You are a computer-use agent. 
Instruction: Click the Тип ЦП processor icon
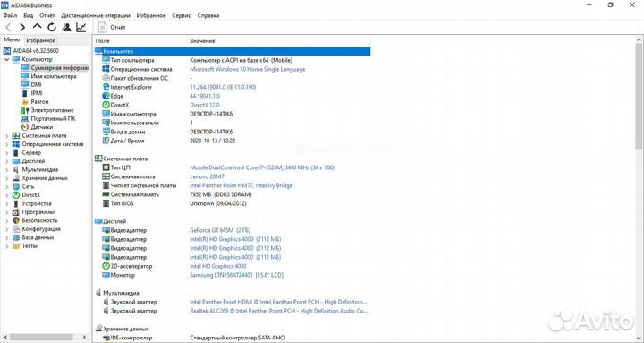click(x=106, y=167)
